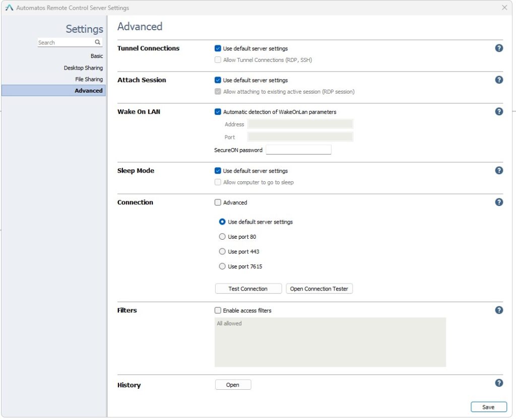
Task: Enable access filters
Action: pos(218,310)
